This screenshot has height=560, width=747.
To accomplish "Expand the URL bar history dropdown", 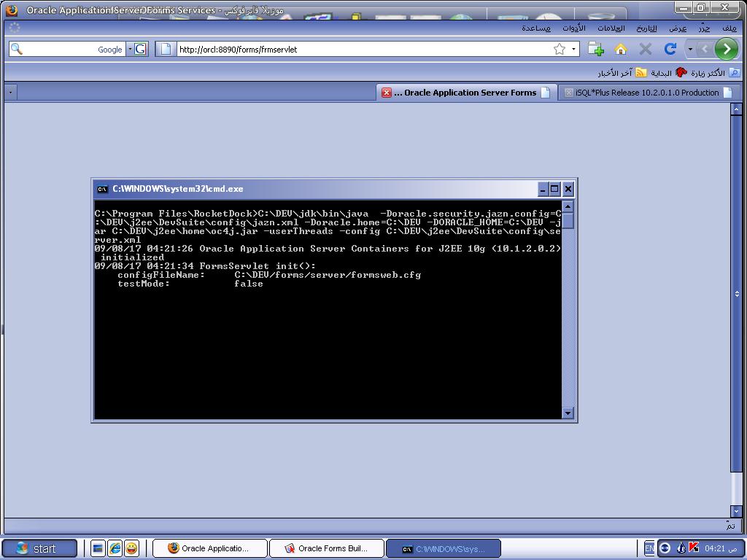I will (x=574, y=49).
